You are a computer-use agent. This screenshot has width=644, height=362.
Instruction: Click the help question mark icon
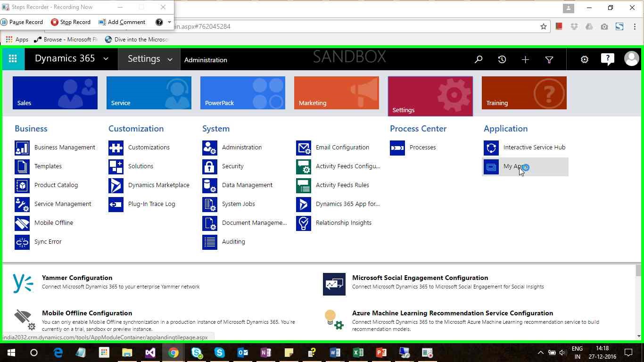(607, 59)
